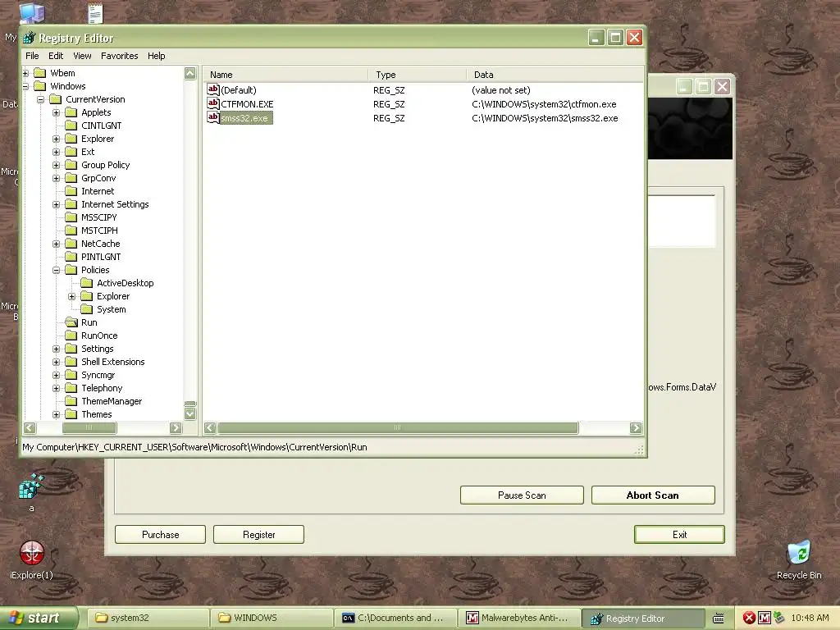Open the Edit menu
Image resolution: width=840 pixels, height=630 pixels.
coord(56,56)
